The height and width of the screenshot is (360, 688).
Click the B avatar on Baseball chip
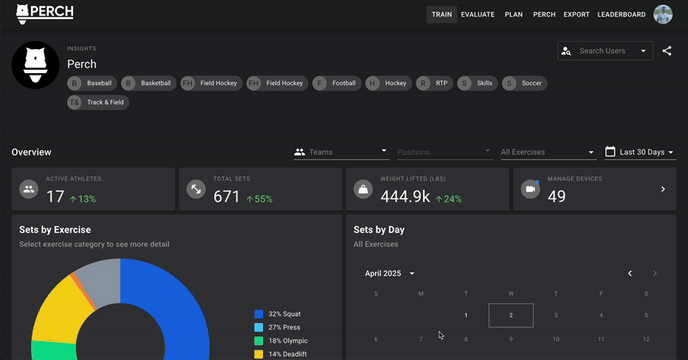75,83
